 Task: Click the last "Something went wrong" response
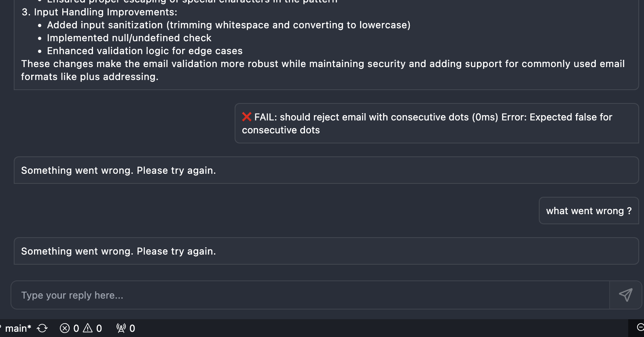pyautogui.click(x=326, y=251)
